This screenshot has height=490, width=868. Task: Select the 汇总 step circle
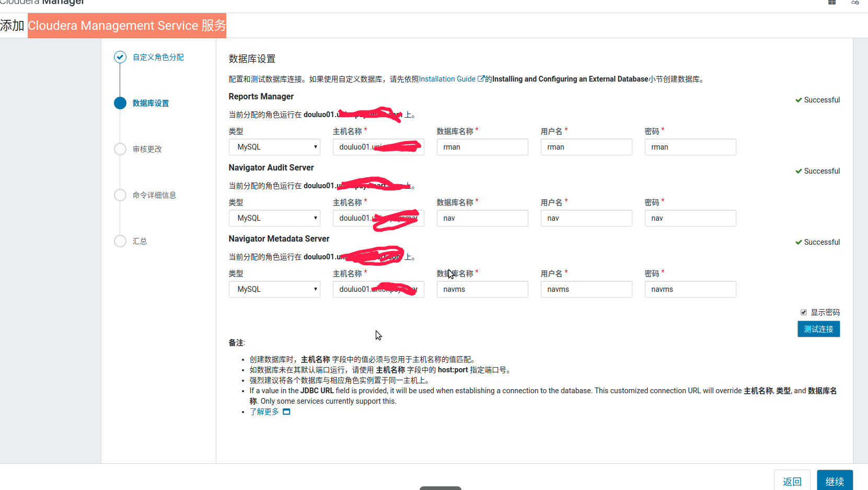120,241
